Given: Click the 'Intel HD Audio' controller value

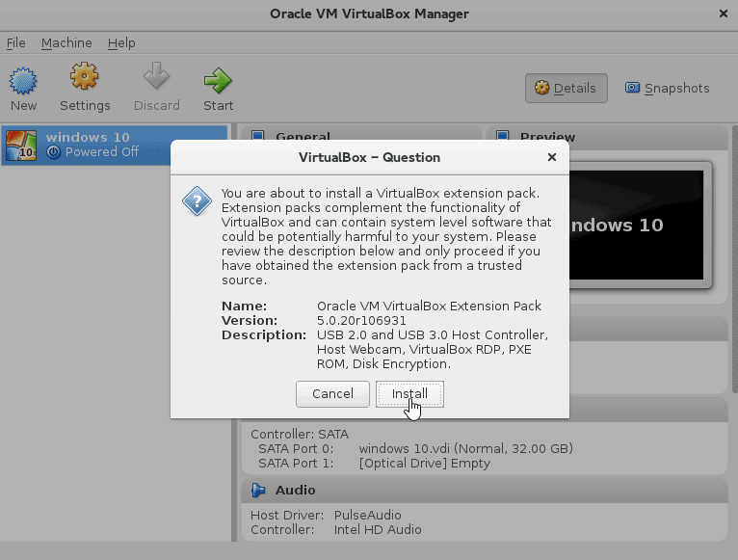Looking at the screenshot, I should pos(378,529).
